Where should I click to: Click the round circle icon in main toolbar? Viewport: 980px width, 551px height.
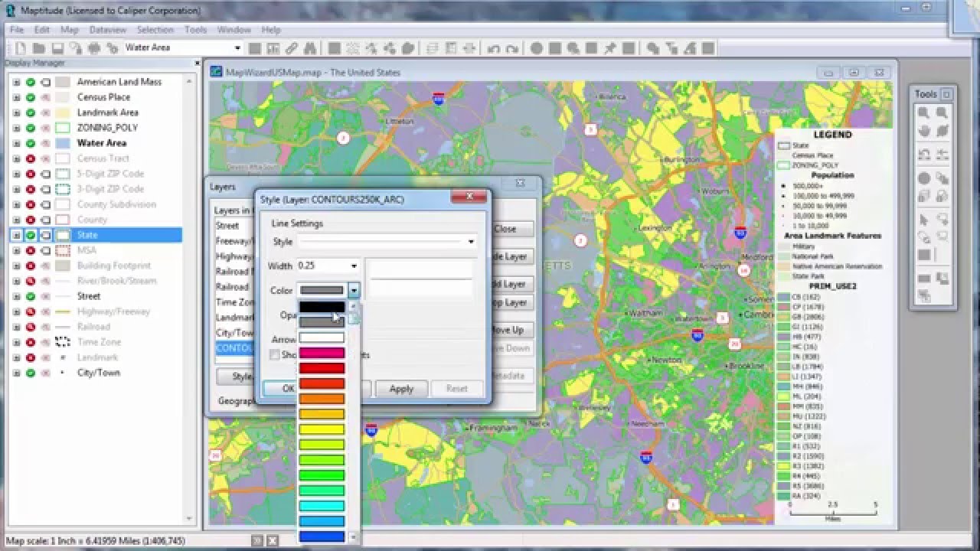[x=537, y=48]
